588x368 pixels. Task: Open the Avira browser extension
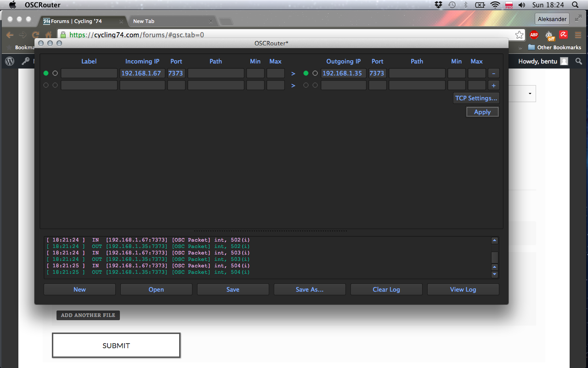[563, 35]
